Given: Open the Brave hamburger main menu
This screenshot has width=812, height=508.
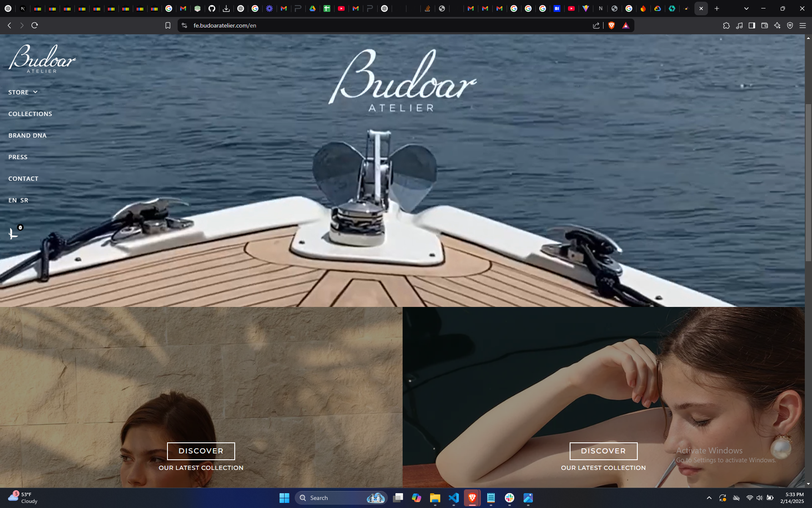Looking at the screenshot, I should click(x=803, y=25).
